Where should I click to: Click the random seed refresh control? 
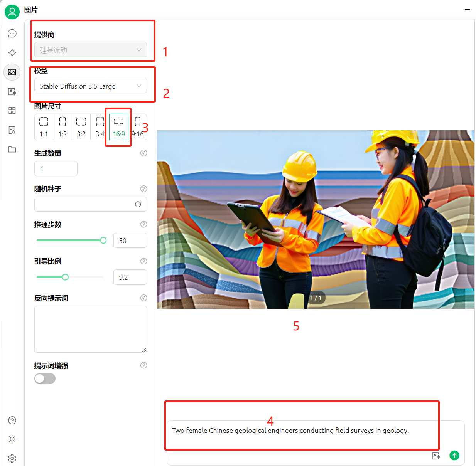pyautogui.click(x=138, y=204)
